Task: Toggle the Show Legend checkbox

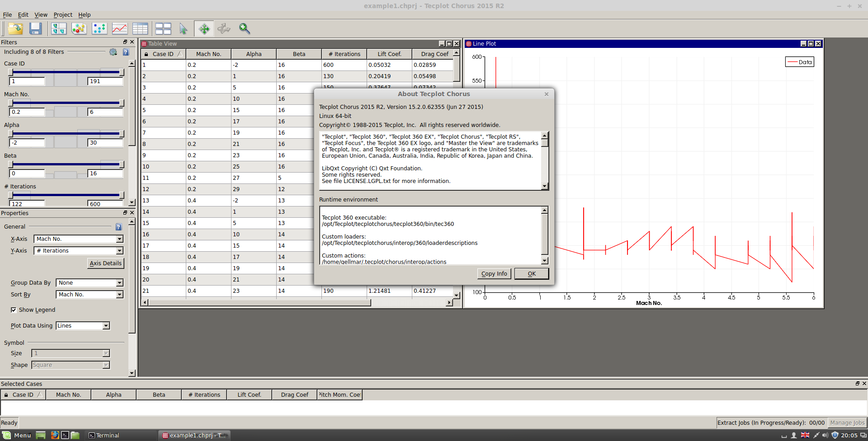Action: [14, 310]
